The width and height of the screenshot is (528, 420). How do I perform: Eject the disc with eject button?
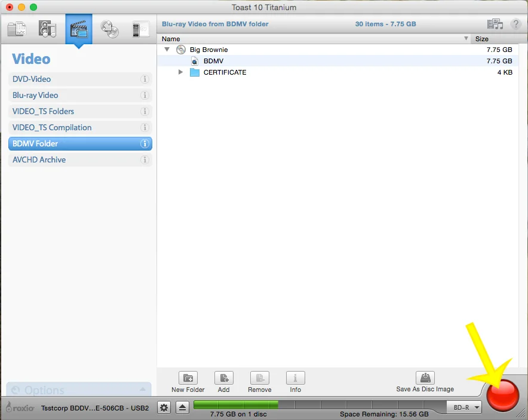click(182, 408)
